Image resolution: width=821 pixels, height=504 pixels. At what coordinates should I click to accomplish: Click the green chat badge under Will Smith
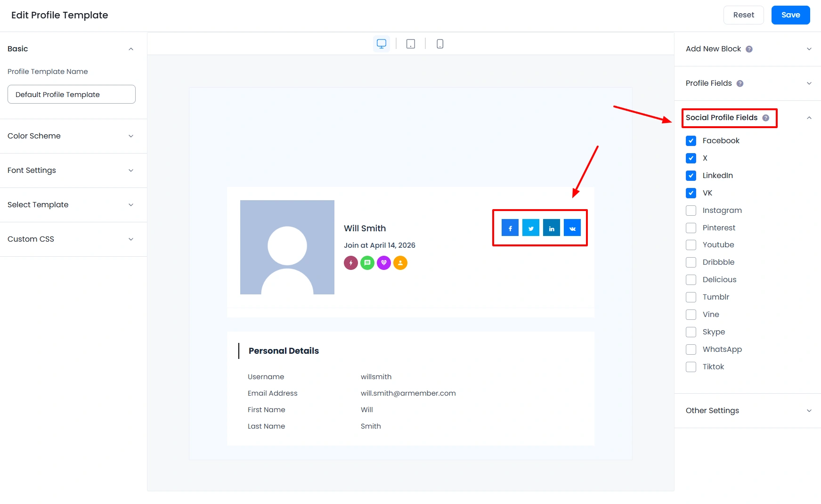367,263
